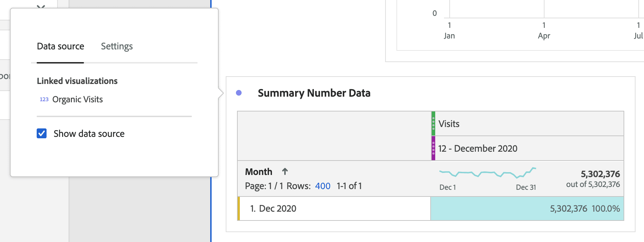This screenshot has height=242, width=644.
Task: Open the Organic Visits linked visualization
Action: coord(77,99)
